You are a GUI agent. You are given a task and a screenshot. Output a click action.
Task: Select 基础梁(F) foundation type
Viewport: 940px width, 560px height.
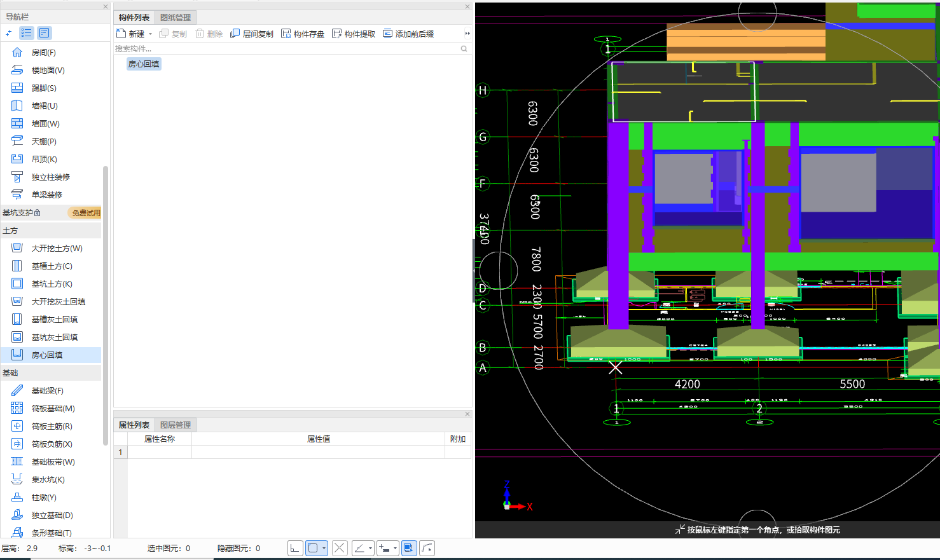(x=47, y=391)
